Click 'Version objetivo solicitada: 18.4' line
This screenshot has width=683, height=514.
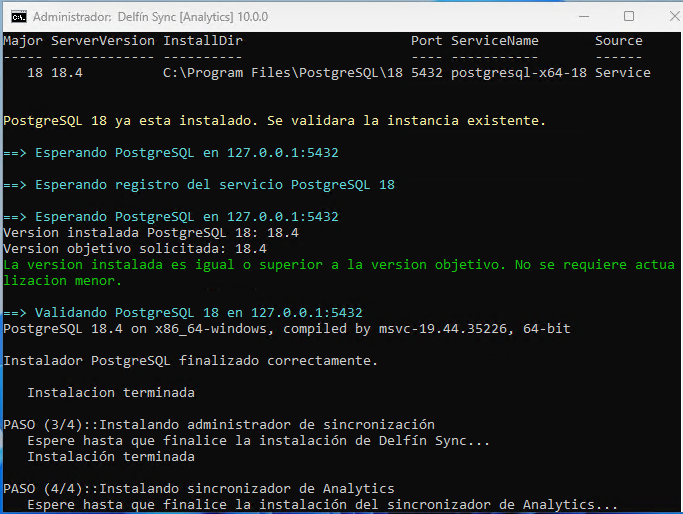tap(135, 249)
